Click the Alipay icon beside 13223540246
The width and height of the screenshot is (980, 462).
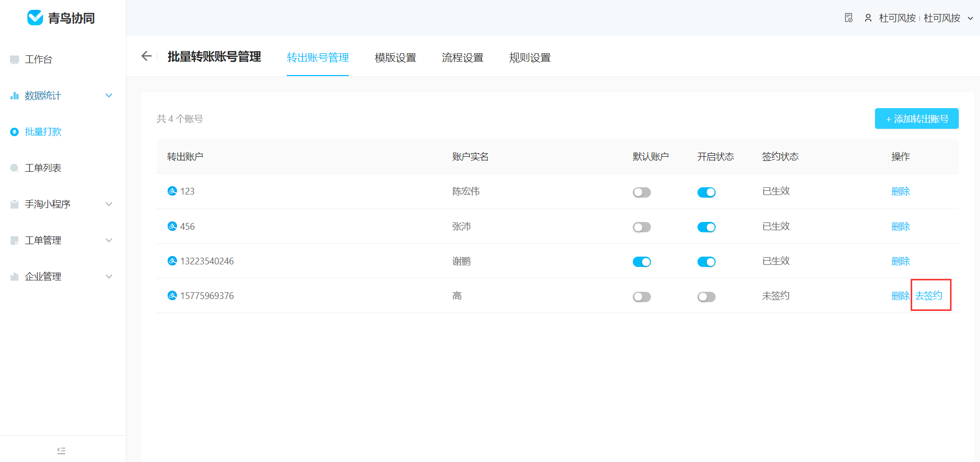[x=172, y=261]
